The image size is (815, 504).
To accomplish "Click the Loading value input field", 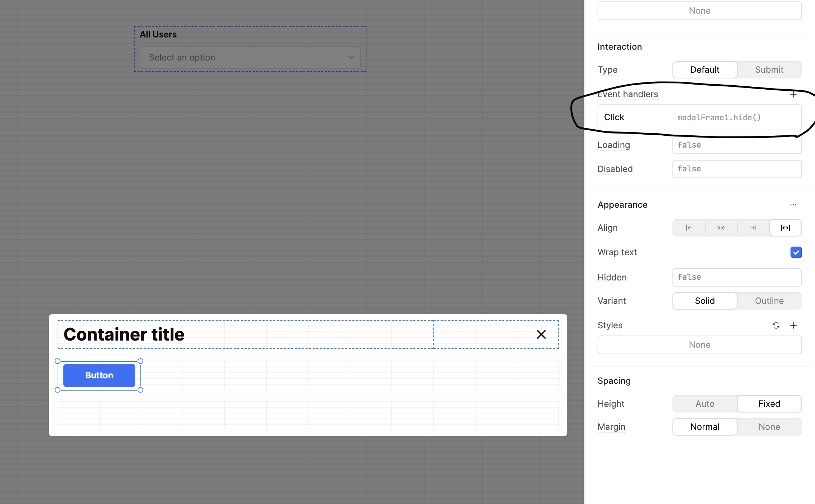I will click(737, 145).
